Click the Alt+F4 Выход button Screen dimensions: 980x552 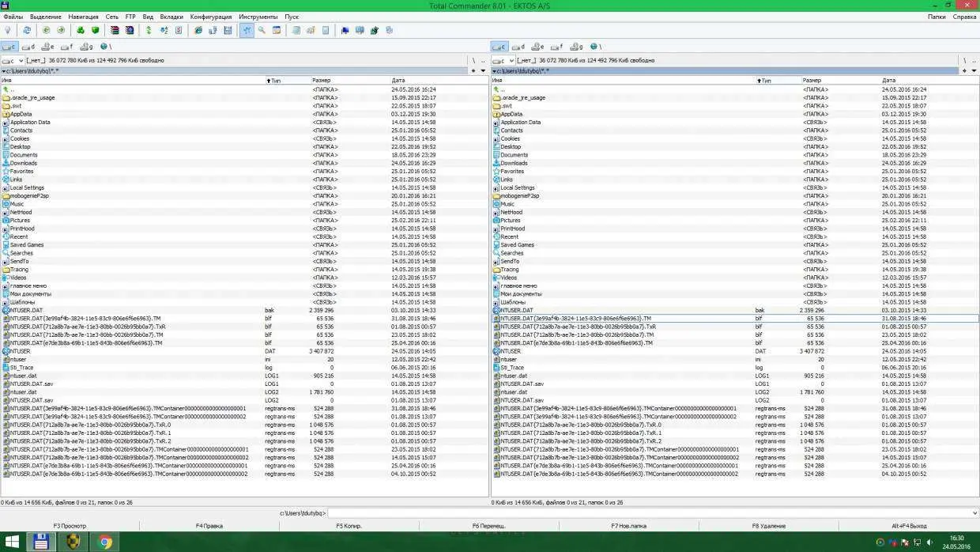tap(909, 526)
